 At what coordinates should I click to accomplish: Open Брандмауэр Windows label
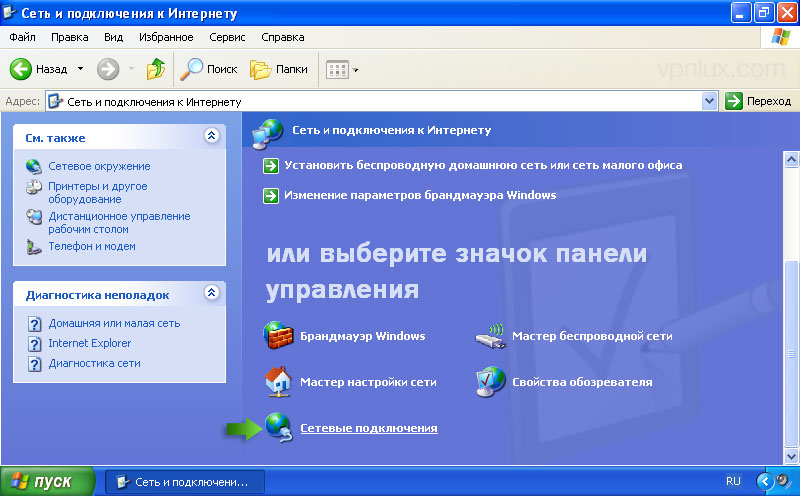362,336
